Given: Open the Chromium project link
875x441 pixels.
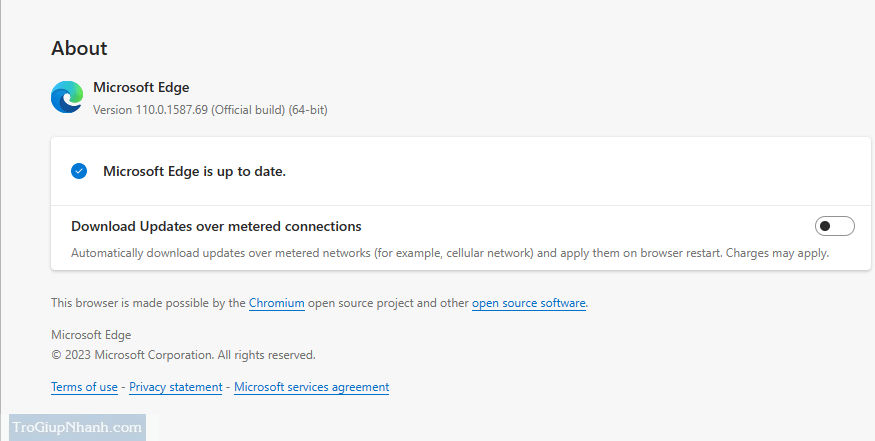Looking at the screenshot, I should point(276,302).
